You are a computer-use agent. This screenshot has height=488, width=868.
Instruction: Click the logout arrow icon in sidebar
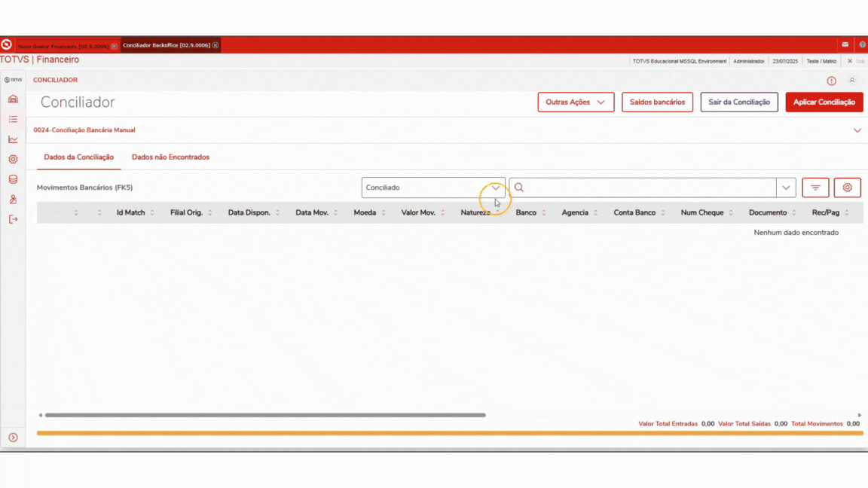tap(13, 219)
